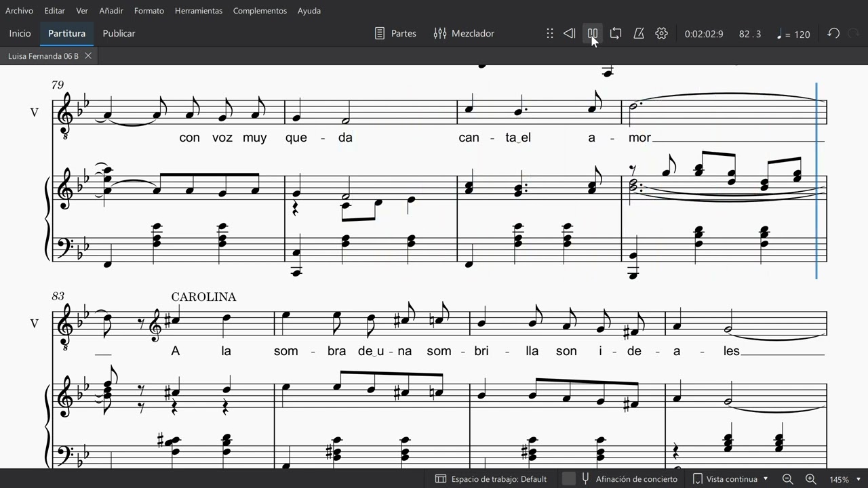Click the toolbar drag handle dots
The image size is (868, 488).
pos(550,33)
